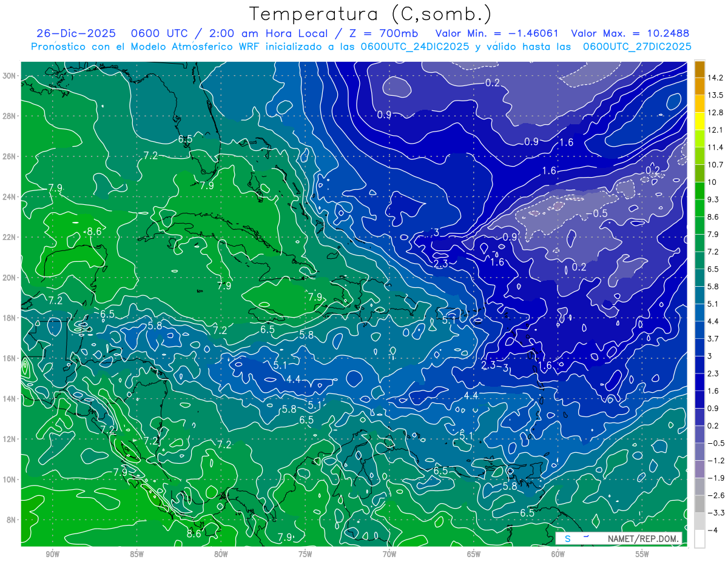The height and width of the screenshot is (562, 728).
Task: Click the '13.5' color scale label
Action: [715, 95]
